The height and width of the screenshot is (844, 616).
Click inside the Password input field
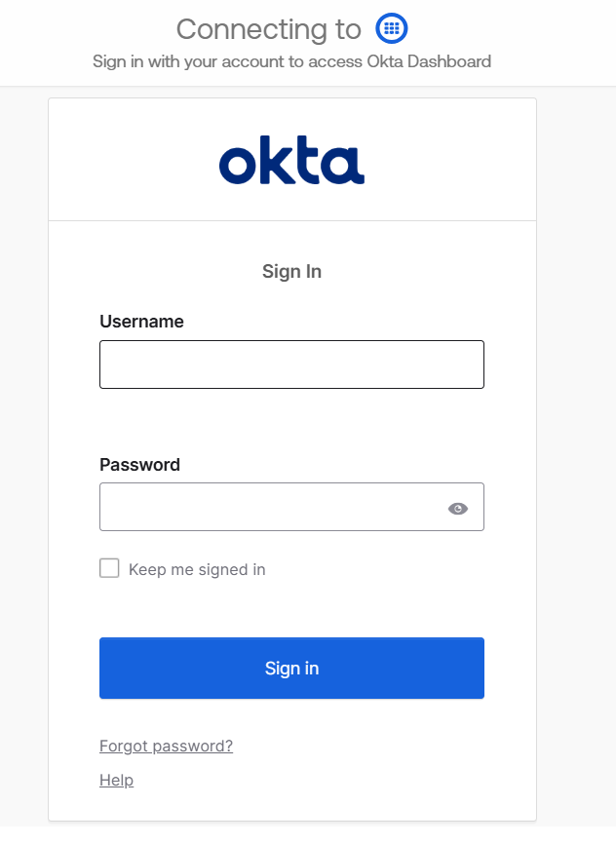(x=268, y=508)
